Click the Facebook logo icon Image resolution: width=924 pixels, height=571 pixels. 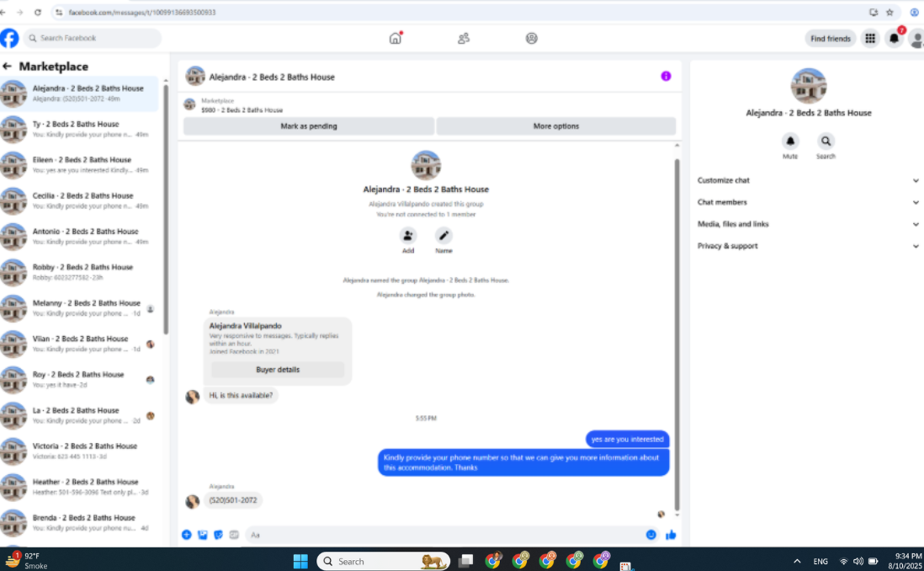[x=9, y=39]
